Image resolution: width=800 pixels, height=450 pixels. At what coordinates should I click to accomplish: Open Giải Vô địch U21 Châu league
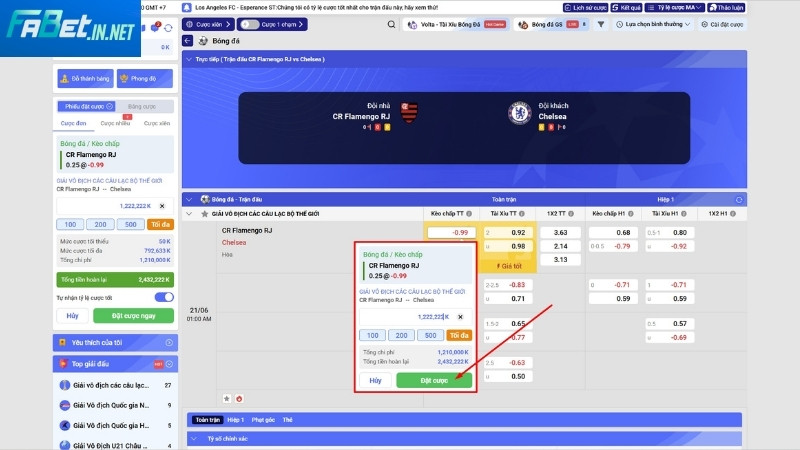tap(115, 445)
